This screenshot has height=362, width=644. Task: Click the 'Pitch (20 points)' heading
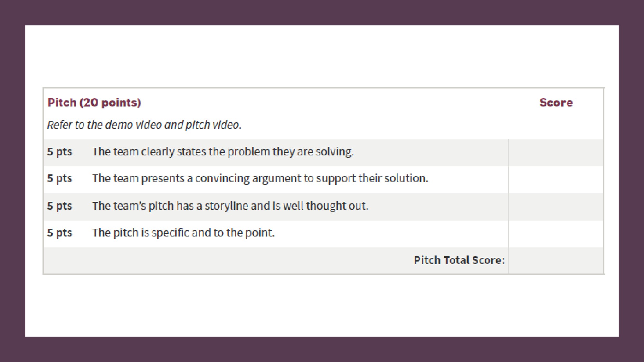[94, 103]
